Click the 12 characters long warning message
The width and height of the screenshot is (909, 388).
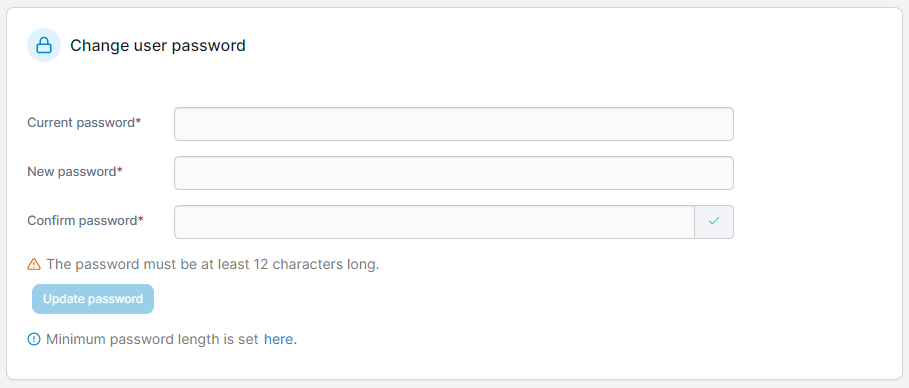[213, 264]
